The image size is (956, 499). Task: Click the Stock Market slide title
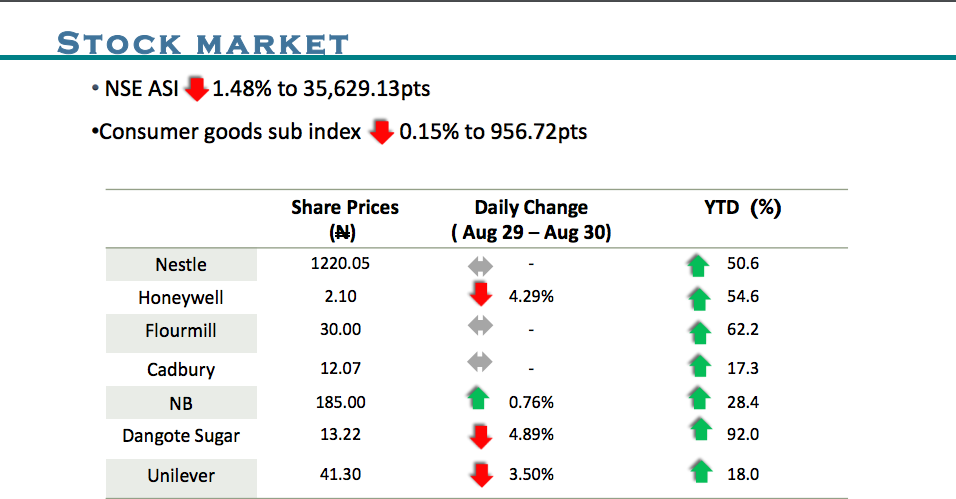pos(203,43)
